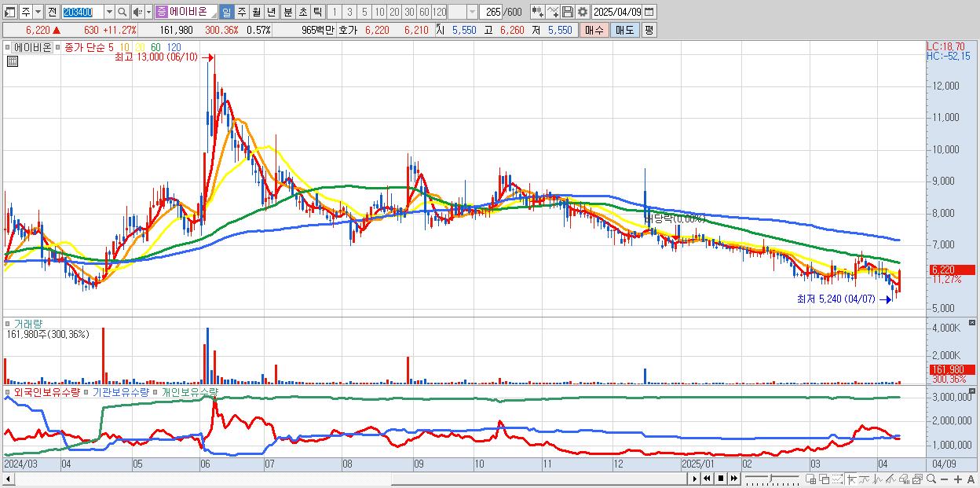Screen dimensions: 980x488
Task: Toggle the small square before 에이비온 legend
Action: tap(9, 47)
